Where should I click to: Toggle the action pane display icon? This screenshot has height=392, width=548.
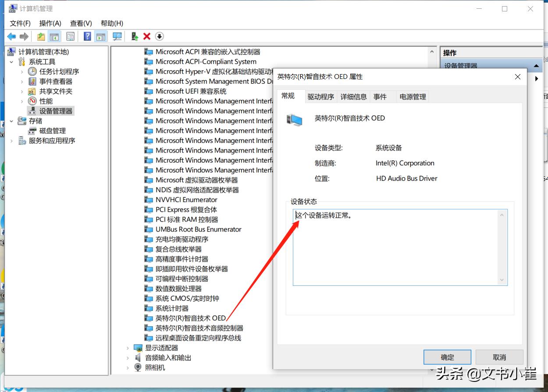tap(101, 36)
